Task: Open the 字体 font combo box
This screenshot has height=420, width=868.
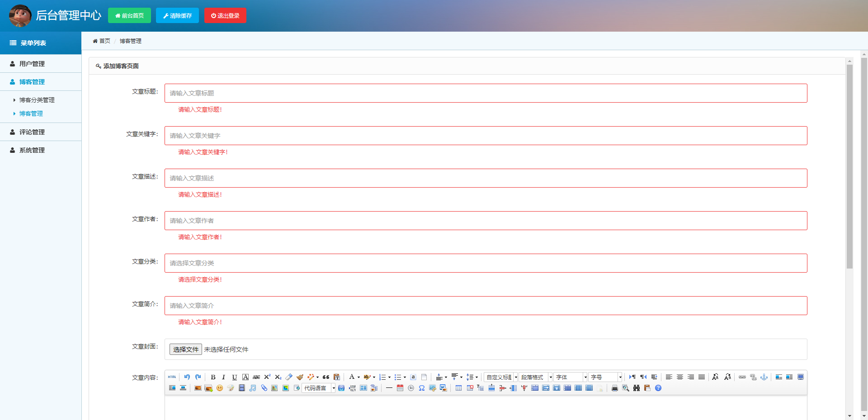Action: 571,377
